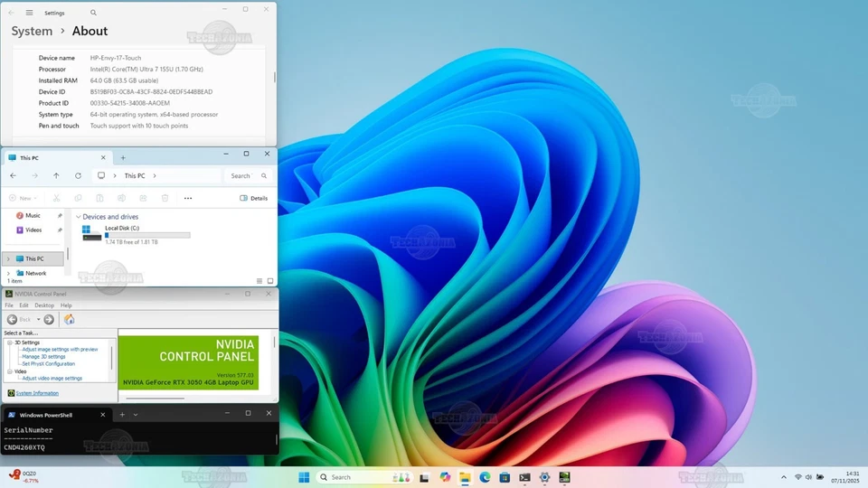Open the PowerShell tab profile dropdown

coord(136,415)
